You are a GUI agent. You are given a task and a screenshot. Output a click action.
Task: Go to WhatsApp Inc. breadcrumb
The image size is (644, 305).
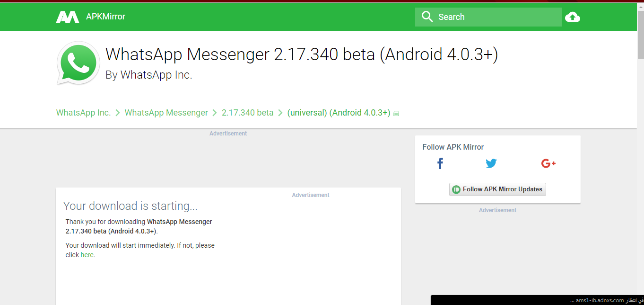click(83, 113)
